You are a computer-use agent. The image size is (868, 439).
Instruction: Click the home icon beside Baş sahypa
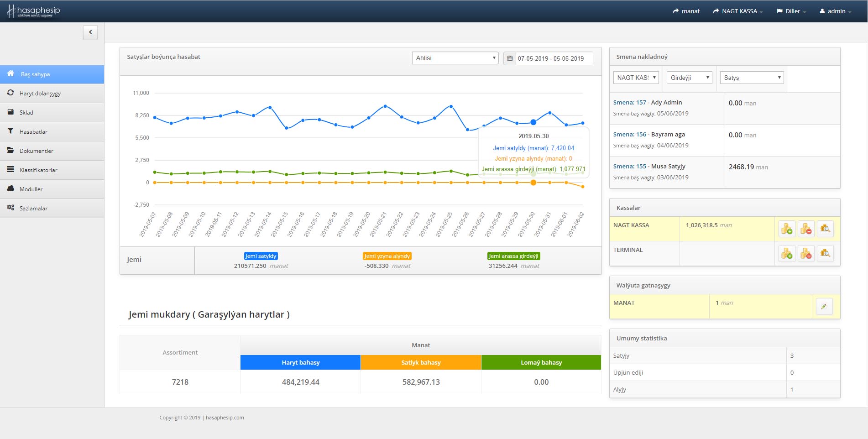[10, 73]
